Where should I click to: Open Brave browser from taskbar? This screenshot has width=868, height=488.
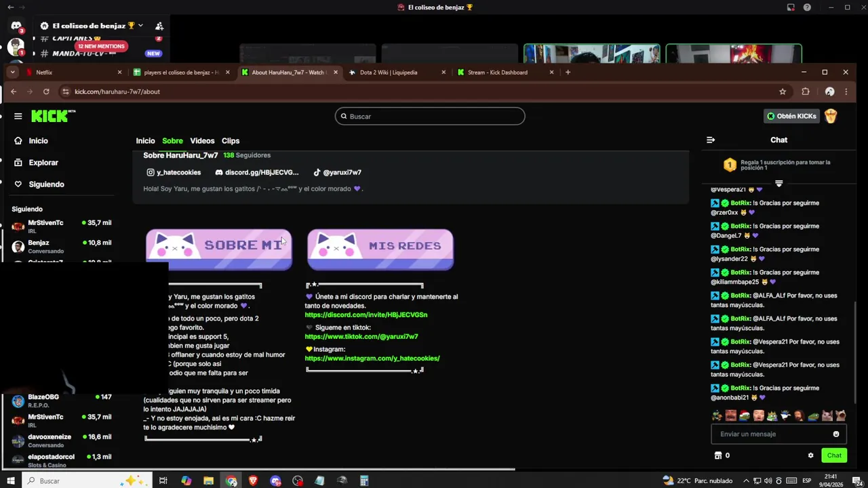tap(253, 481)
